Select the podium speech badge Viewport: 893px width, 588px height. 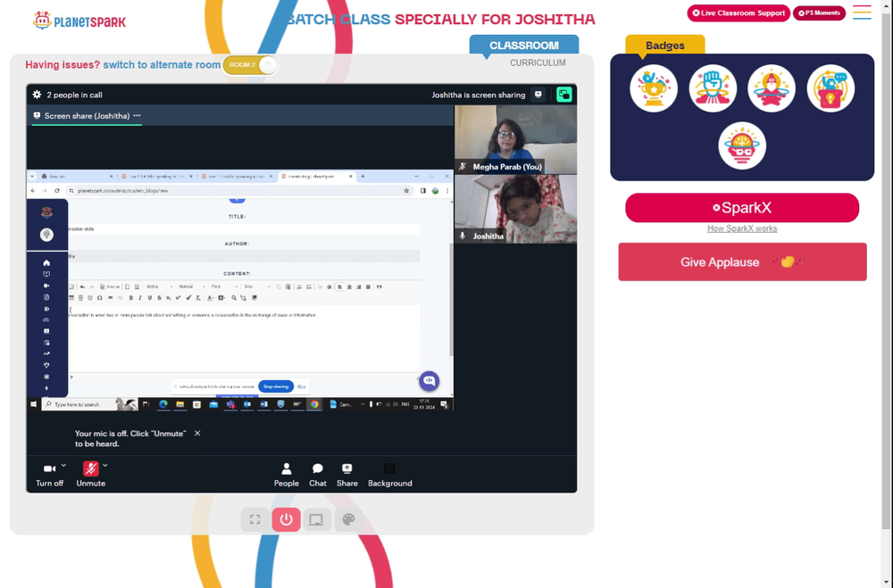coord(830,88)
